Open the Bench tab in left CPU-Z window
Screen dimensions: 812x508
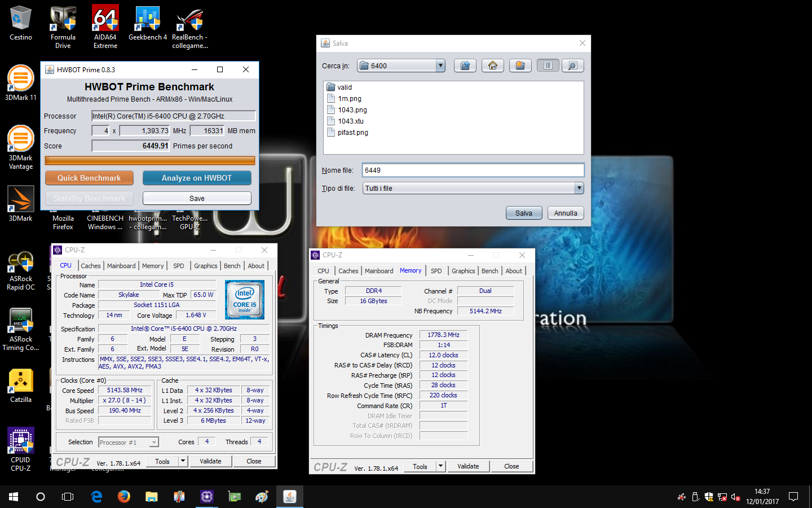tap(232, 266)
